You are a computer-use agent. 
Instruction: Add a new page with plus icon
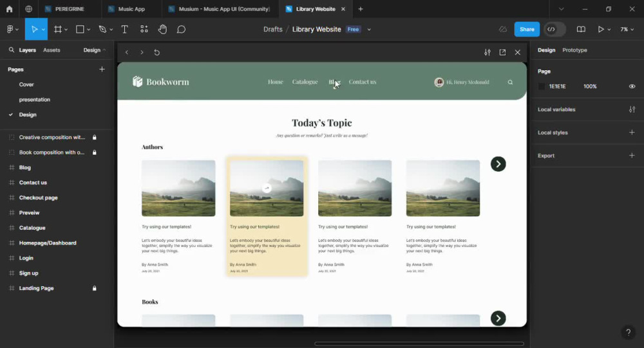(x=102, y=69)
